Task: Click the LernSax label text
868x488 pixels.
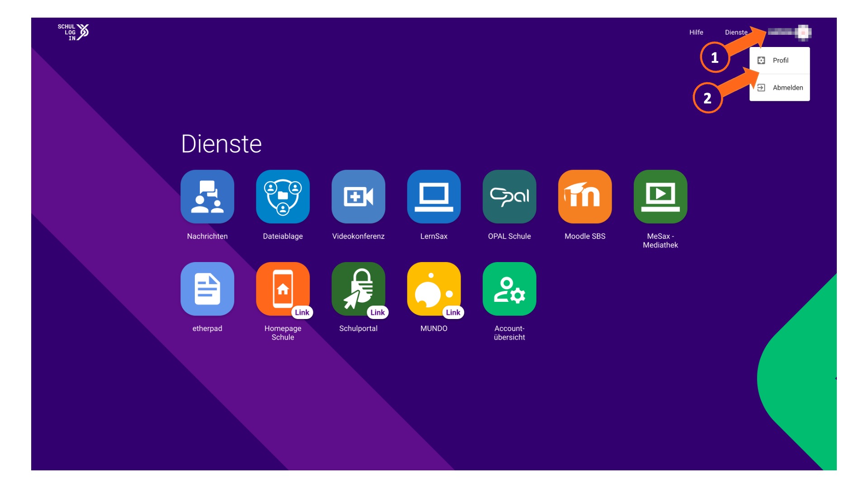Action: click(x=434, y=236)
